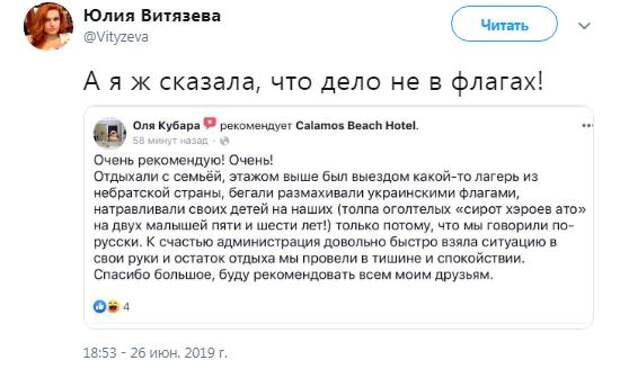Screen dimensions: 620x369
Task: Open the Calamos Beach Hotel page link
Action: [x=356, y=125]
